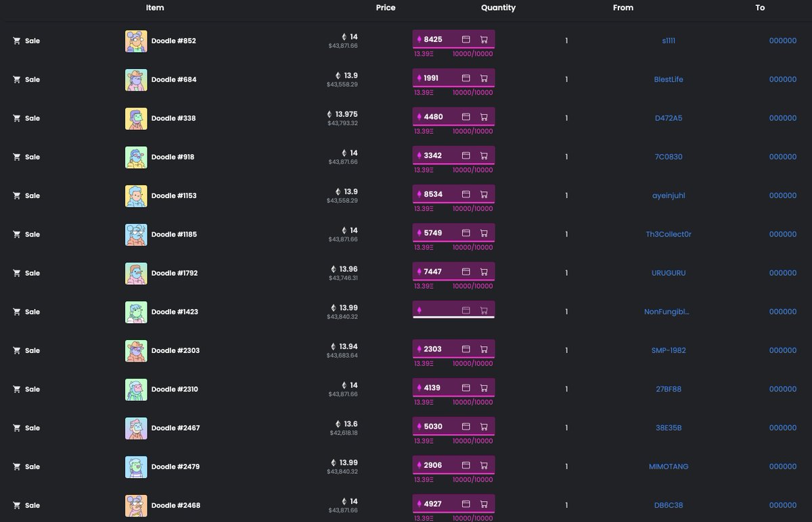Click the card icon beside rank 1991
Viewport: 812px width, 522px height.
(x=466, y=78)
